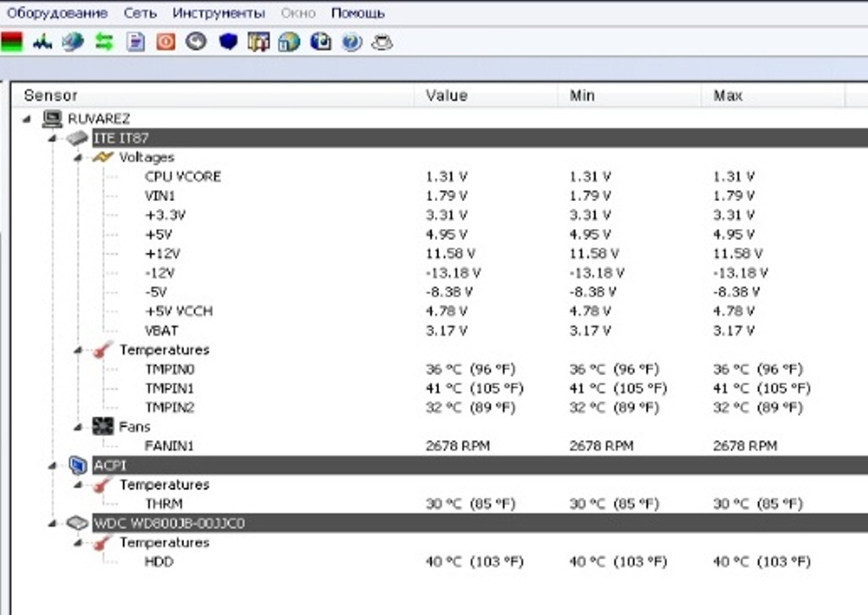Open the Инструменты menu
The height and width of the screenshot is (615, 868).
(218, 13)
